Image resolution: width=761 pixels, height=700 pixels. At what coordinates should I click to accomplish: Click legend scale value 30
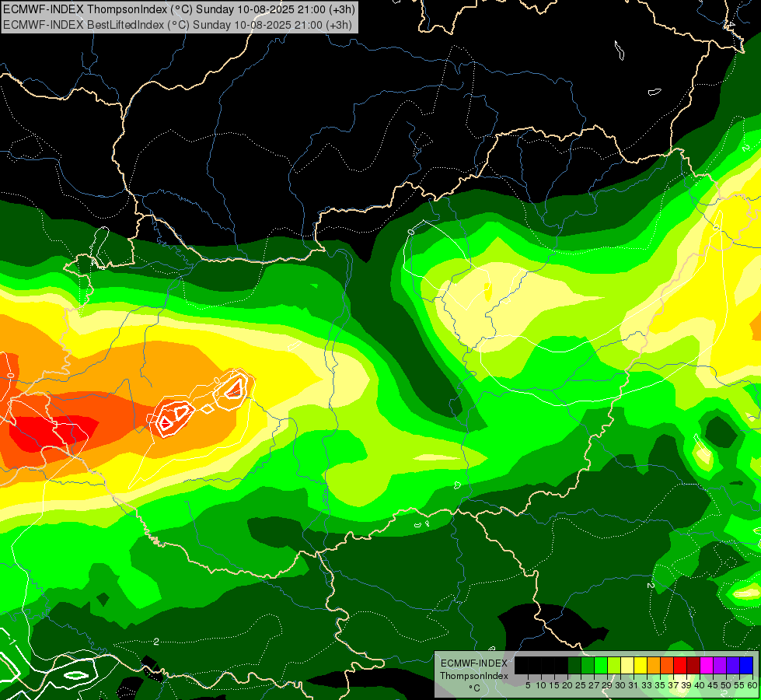point(620,685)
